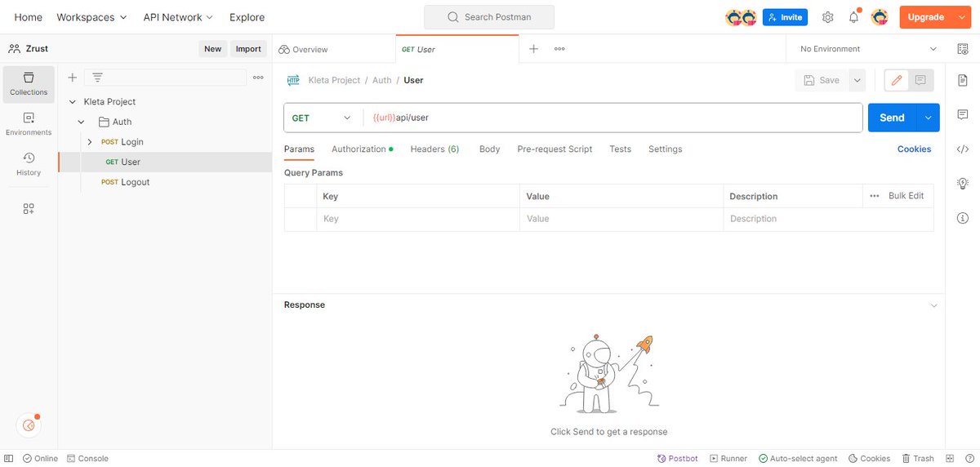The image size is (980, 467).
Task: Switch to the Headers (6) tab
Action: point(434,149)
